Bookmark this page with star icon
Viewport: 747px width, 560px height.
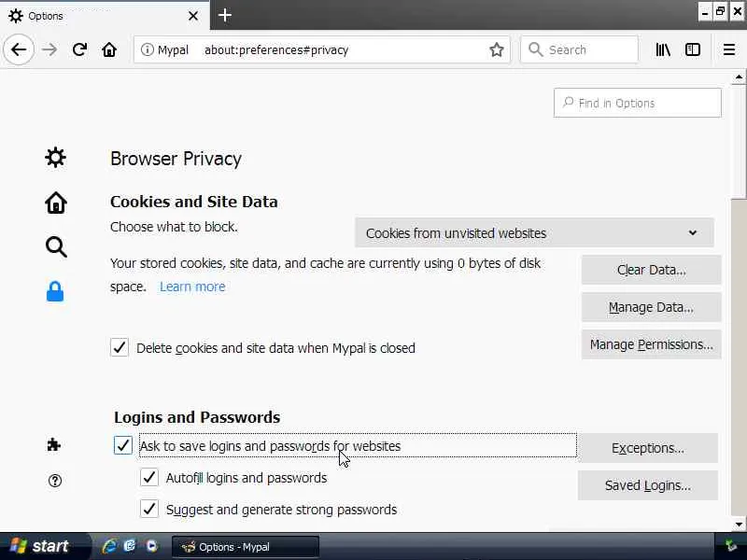497,49
